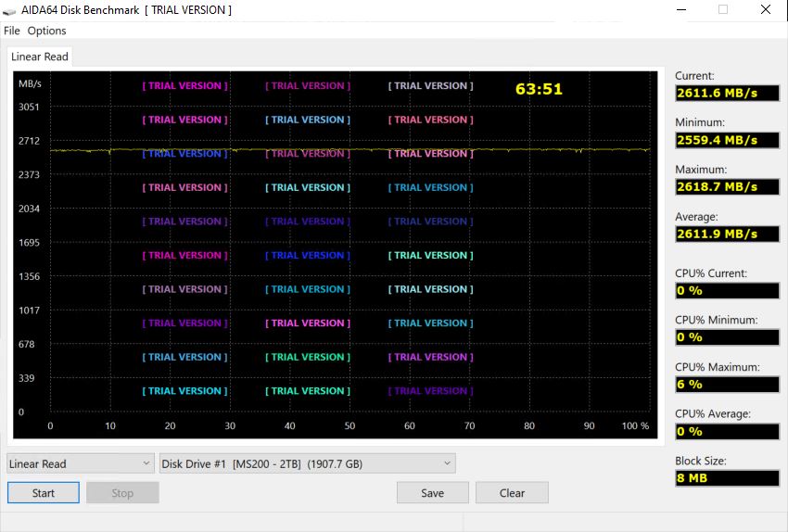The height and width of the screenshot is (532, 788).
Task: Click the Average label in stats panel
Action: click(696, 217)
